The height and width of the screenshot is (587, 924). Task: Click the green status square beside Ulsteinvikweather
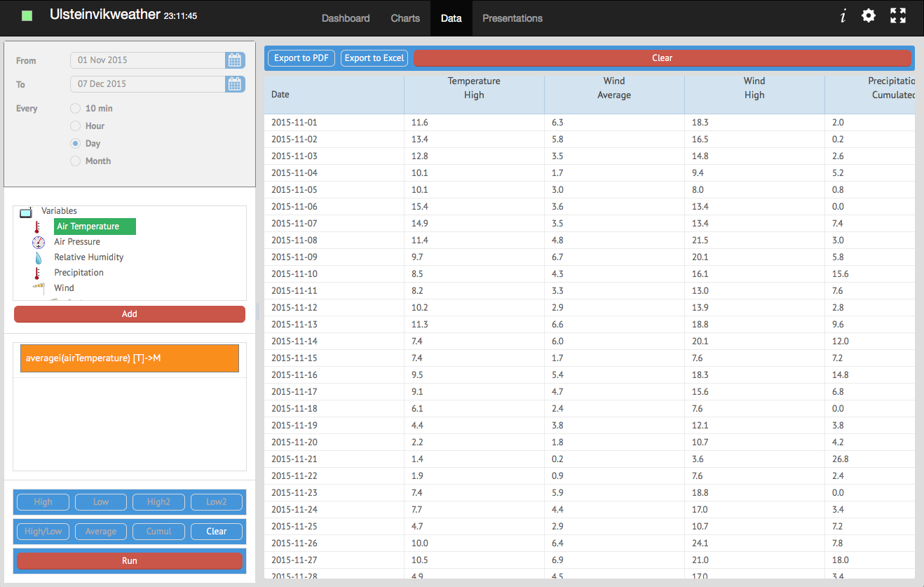[27, 15]
